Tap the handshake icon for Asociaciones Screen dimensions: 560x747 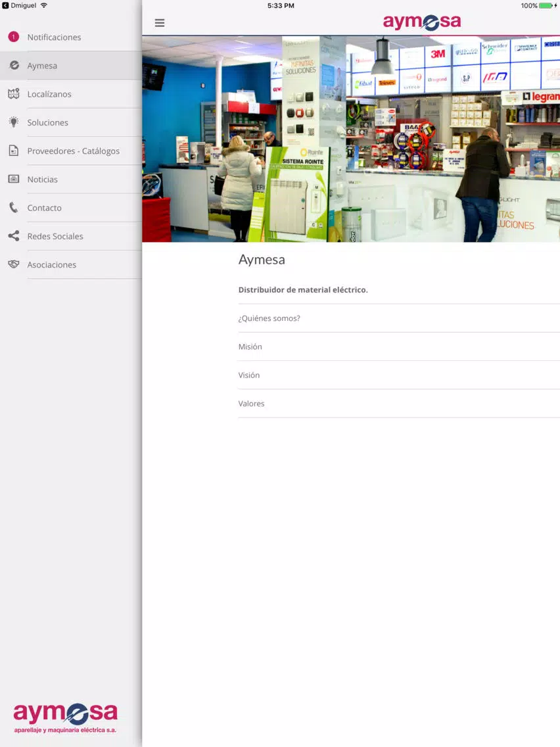click(x=14, y=264)
